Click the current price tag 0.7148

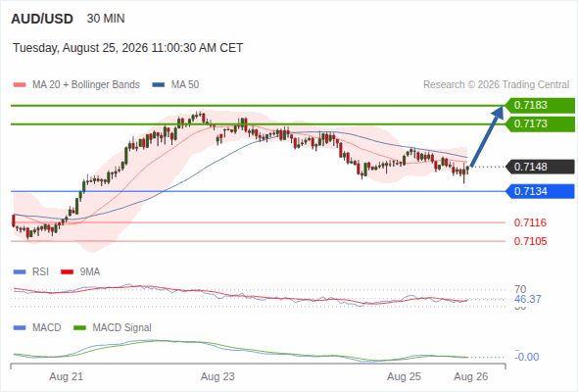point(541,167)
